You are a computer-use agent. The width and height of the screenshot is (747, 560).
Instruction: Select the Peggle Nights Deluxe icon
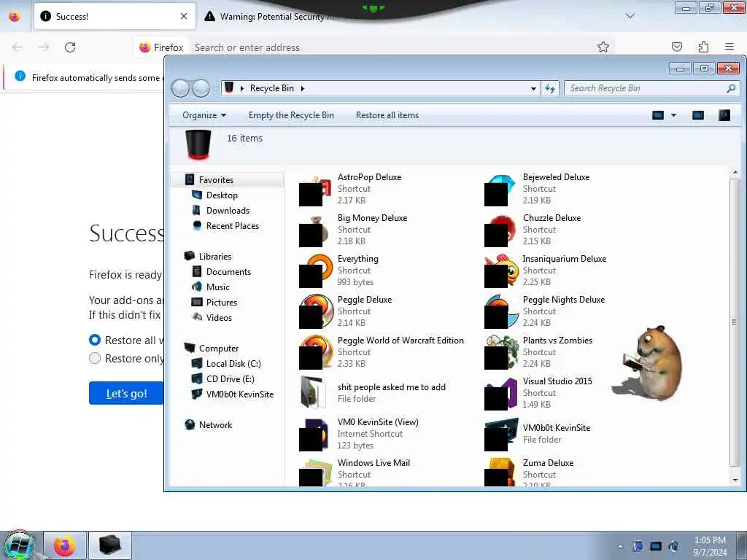pos(500,312)
